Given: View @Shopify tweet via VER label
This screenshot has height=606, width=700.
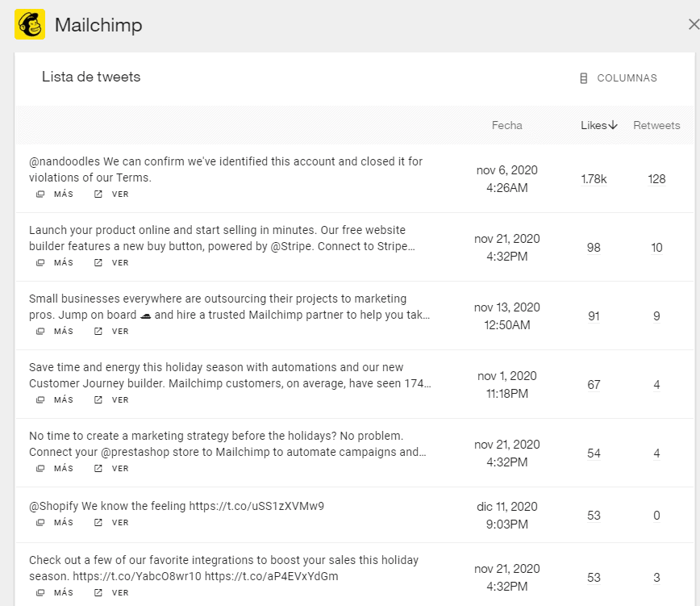Looking at the screenshot, I should (120, 523).
